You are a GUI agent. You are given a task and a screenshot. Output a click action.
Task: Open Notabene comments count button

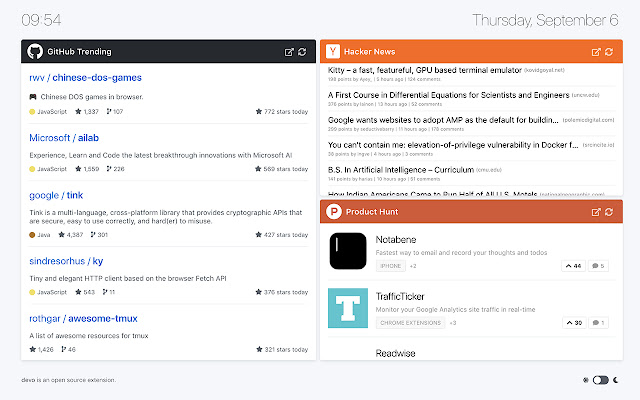point(598,266)
